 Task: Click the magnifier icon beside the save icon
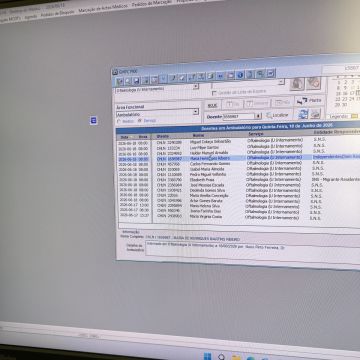128,81
